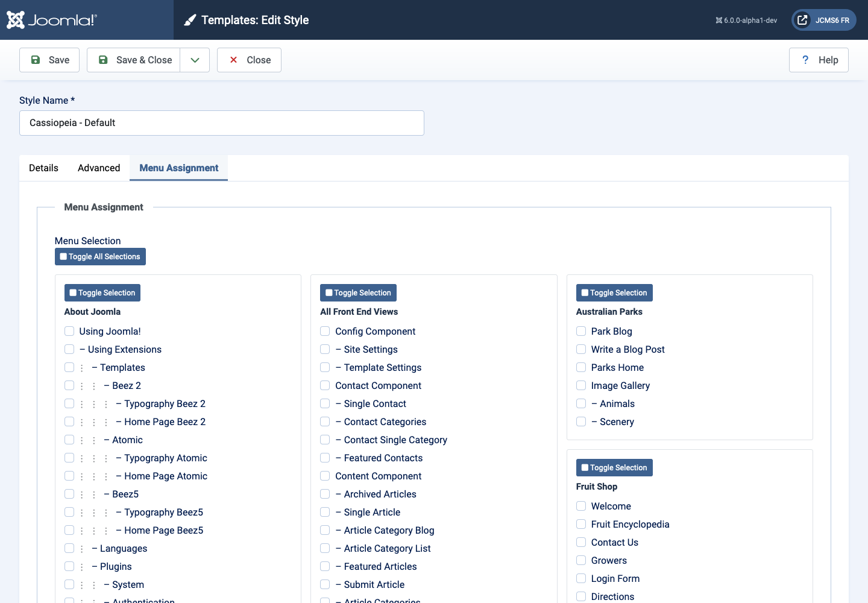Check the Beez5 checkbox
Image resolution: width=868 pixels, height=603 pixels.
(69, 494)
